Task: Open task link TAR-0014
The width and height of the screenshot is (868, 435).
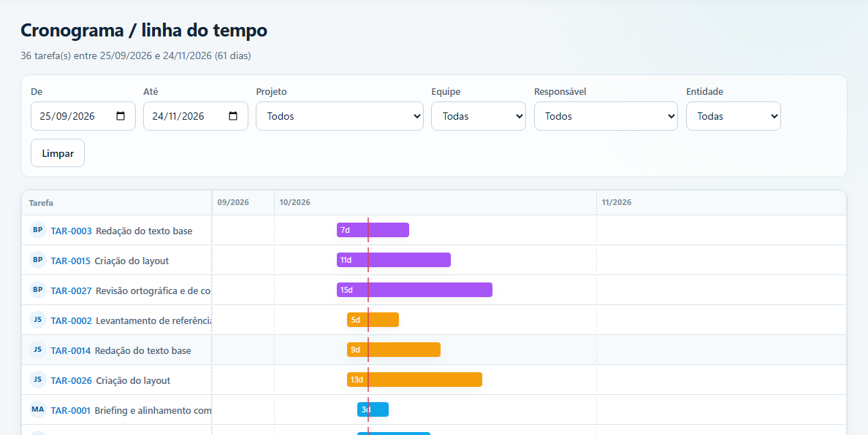Action: (x=70, y=350)
